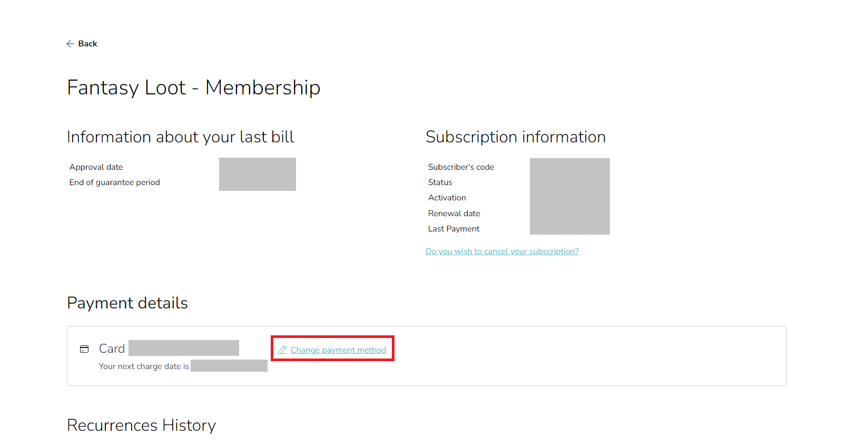
Task: Select the Approval date label under last bill
Action: pos(96,167)
